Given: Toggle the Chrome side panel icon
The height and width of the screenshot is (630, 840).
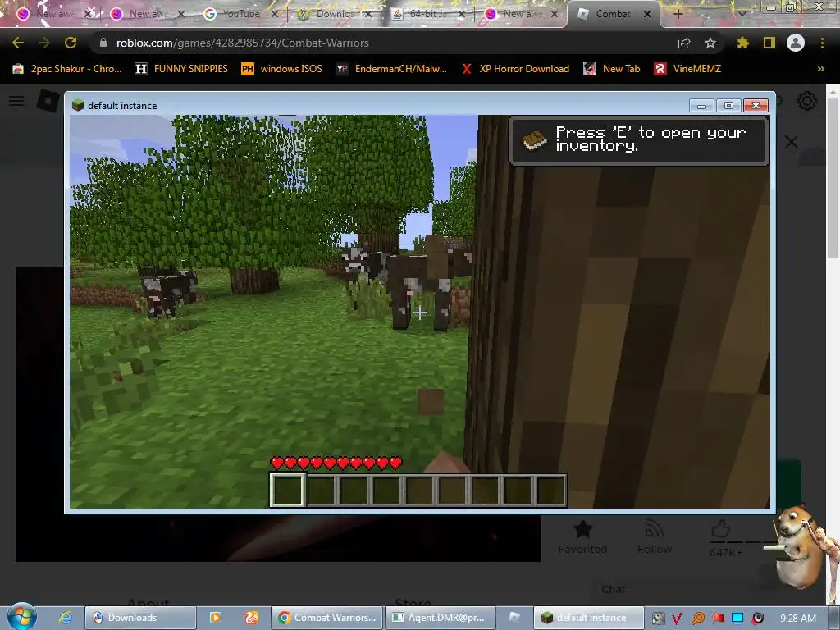Looking at the screenshot, I should point(769,43).
